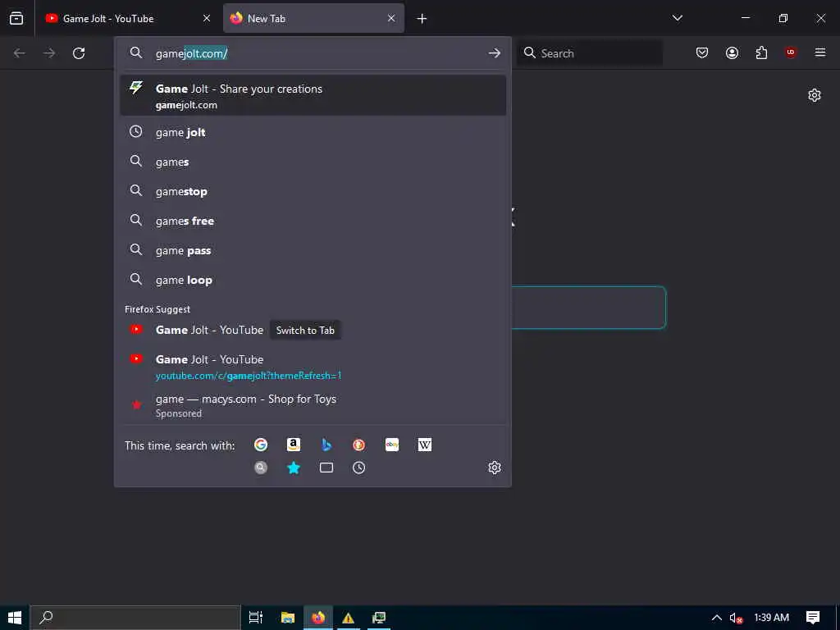Save to Pocket icon
The height and width of the screenshot is (630, 840).
702,52
